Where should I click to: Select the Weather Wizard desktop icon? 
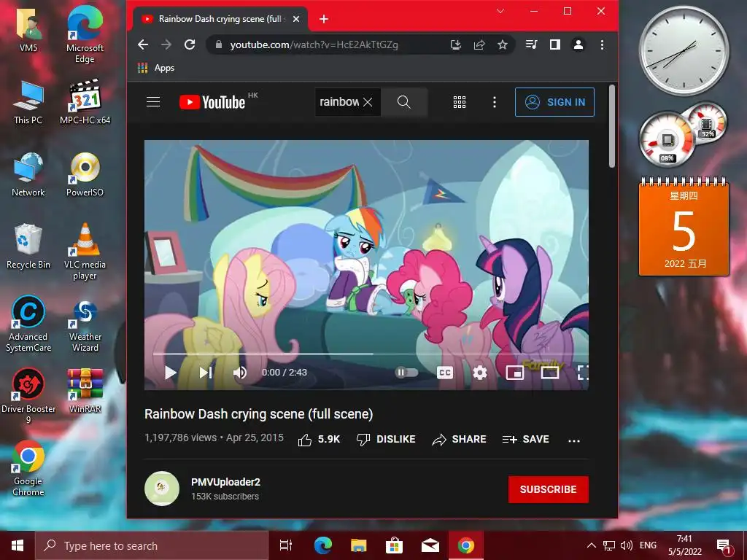[85, 326]
